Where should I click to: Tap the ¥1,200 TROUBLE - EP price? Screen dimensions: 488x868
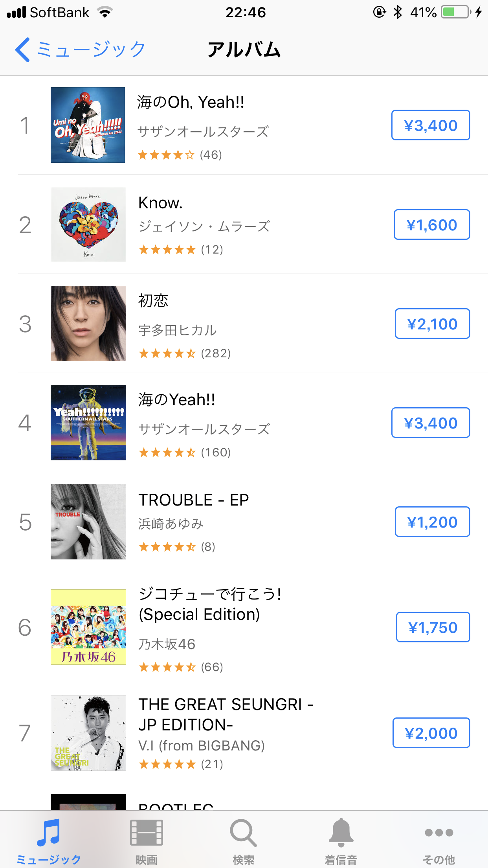click(432, 522)
